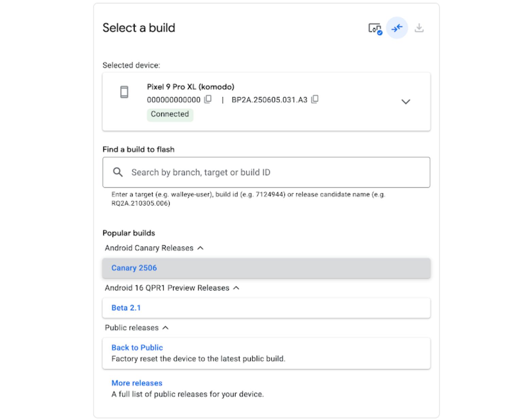This screenshot has height=420, width=510.
Task: Collapse the Public releases section
Action: [166, 328]
